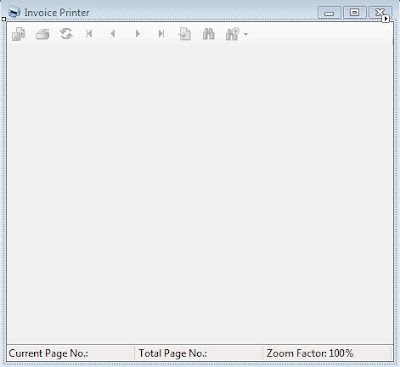The width and height of the screenshot is (400, 367).
Task: Minimize the Invoice Printer window
Action: [329, 13]
